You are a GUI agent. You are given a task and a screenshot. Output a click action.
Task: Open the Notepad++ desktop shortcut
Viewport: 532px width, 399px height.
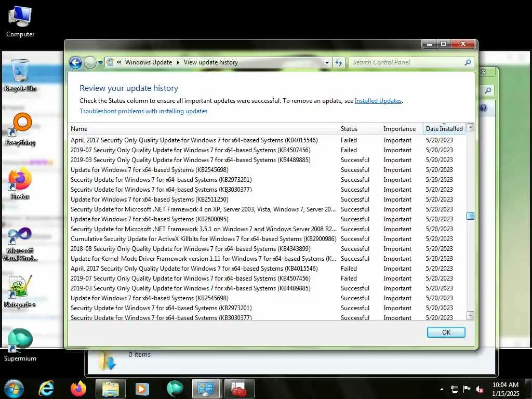(20, 291)
